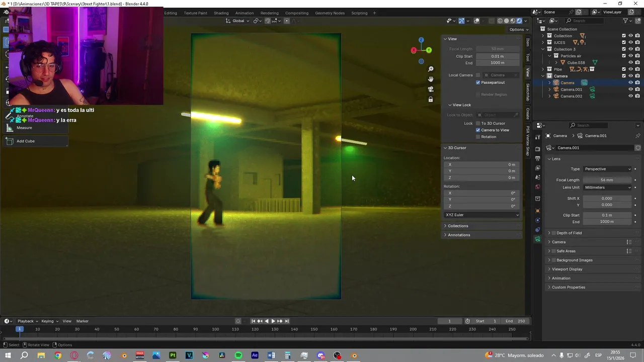Expand the Viewport Display panel
The height and width of the screenshot is (362, 644).
pos(567,269)
